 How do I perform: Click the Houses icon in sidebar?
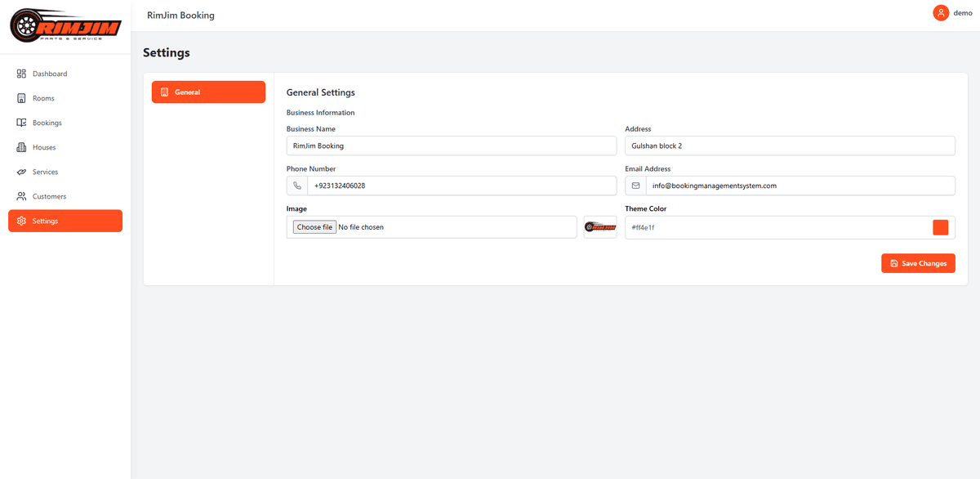(22, 147)
